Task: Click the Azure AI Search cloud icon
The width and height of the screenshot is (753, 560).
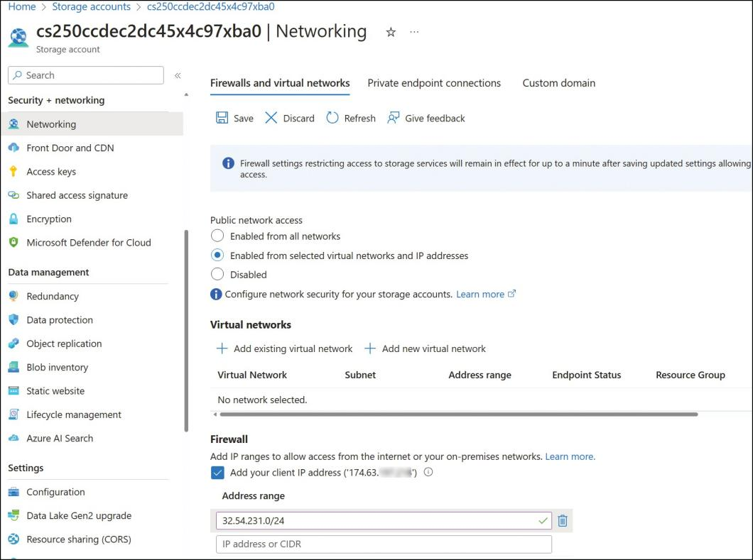Action: 14,438
